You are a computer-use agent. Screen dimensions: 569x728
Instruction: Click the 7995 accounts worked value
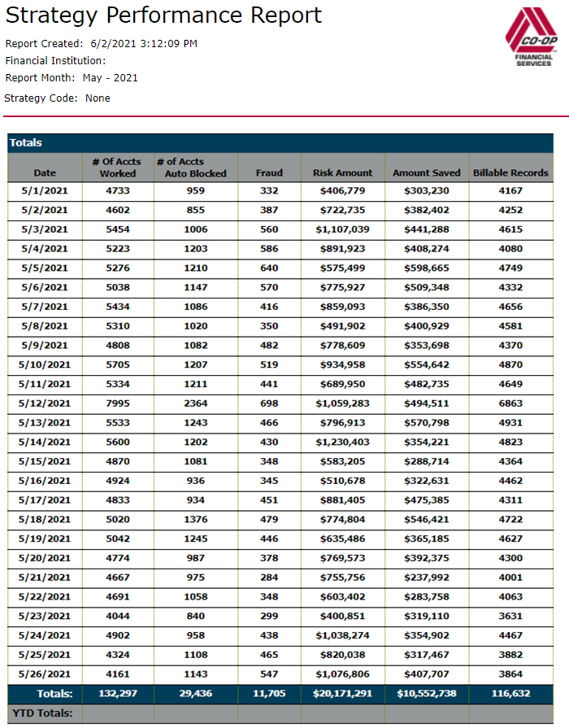pyautogui.click(x=117, y=404)
